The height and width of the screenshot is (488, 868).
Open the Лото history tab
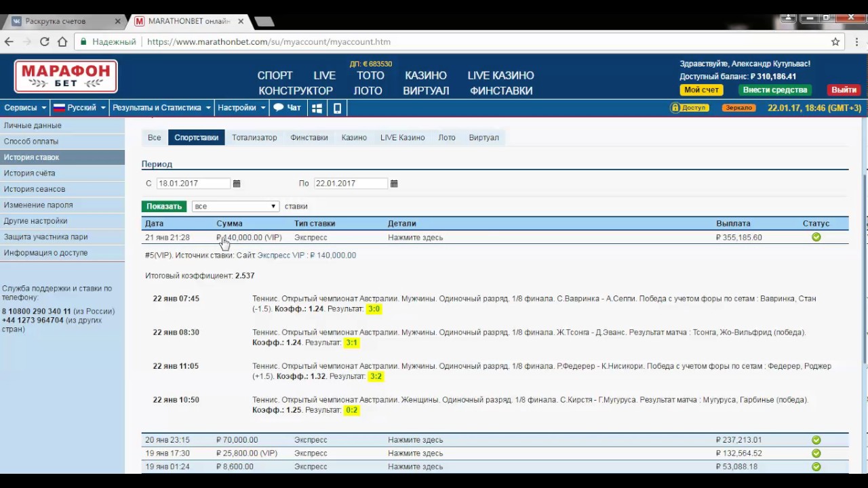pos(447,138)
